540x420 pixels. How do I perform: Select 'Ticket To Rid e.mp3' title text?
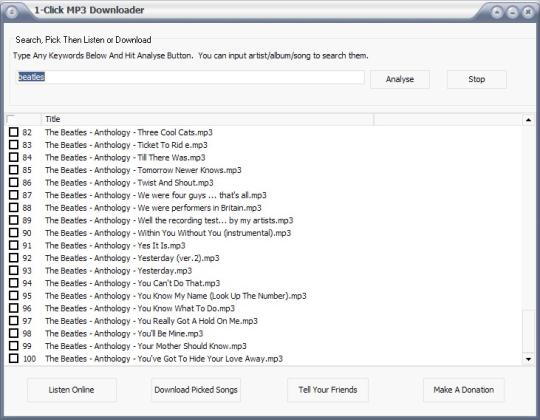(x=173, y=145)
